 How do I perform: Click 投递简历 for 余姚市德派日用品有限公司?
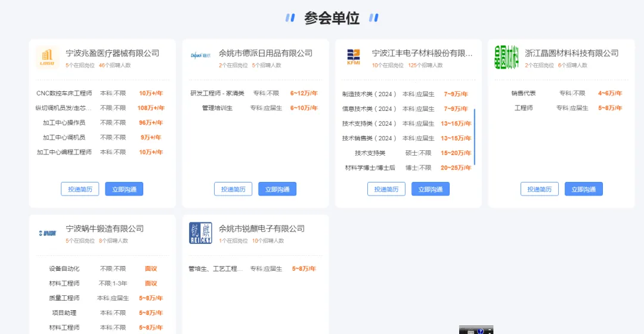click(233, 189)
